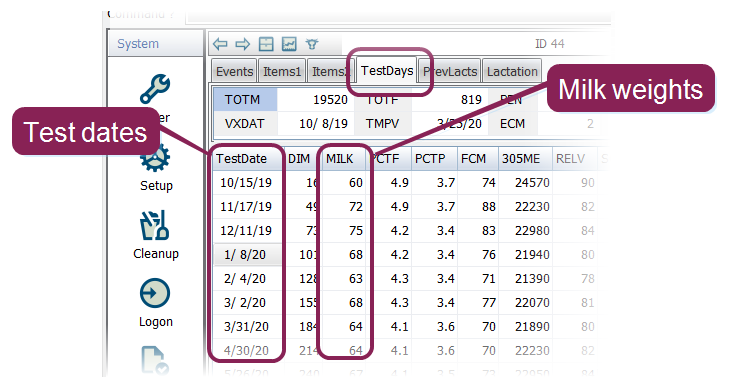Click the first 305ME value 22230
The image size is (732, 389).
click(532, 206)
